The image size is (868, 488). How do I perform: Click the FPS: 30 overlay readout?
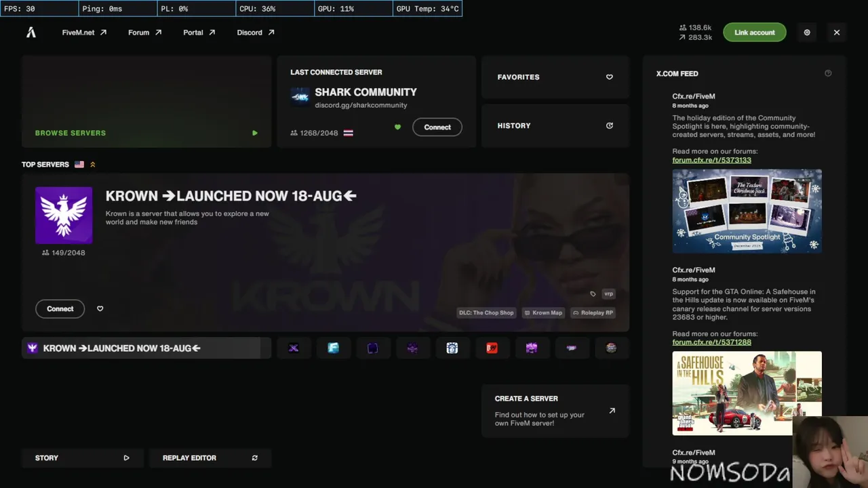39,9
